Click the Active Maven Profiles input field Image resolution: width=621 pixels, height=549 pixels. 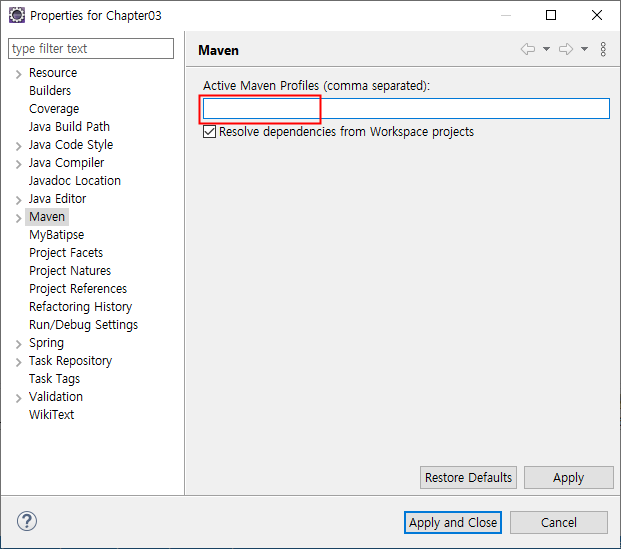(406, 109)
